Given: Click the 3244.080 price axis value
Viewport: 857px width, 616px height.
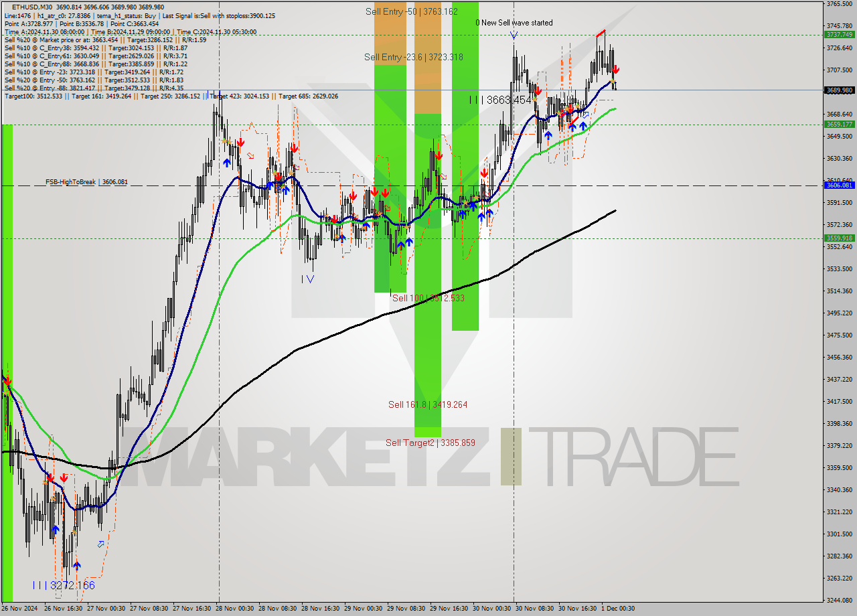Looking at the screenshot, I should [x=839, y=600].
